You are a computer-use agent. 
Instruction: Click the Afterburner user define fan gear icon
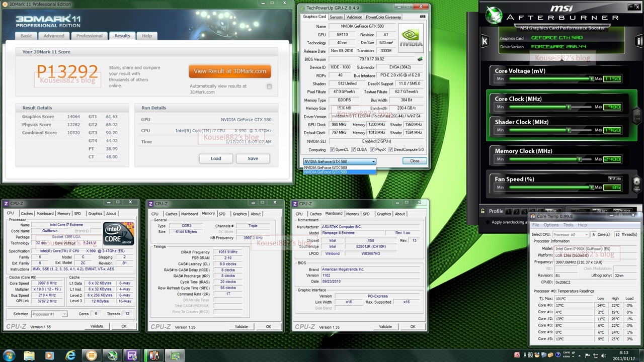[636, 183]
